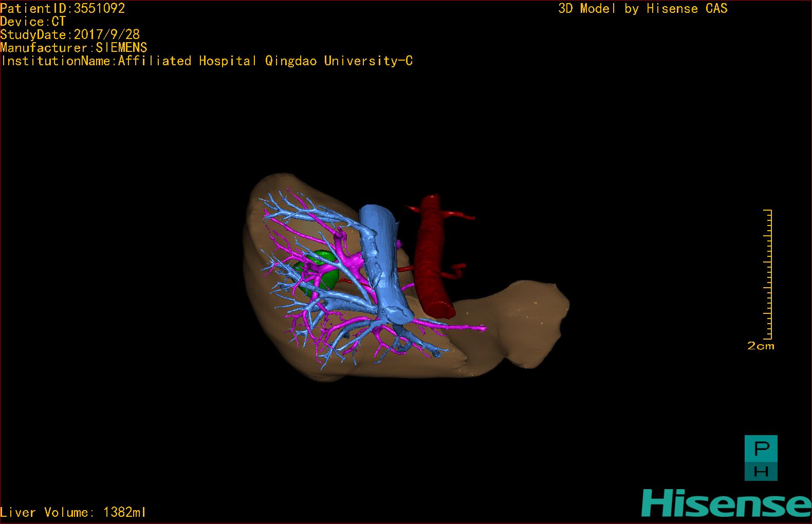Click the 3D Model by Hisense CAS title

pos(643,8)
